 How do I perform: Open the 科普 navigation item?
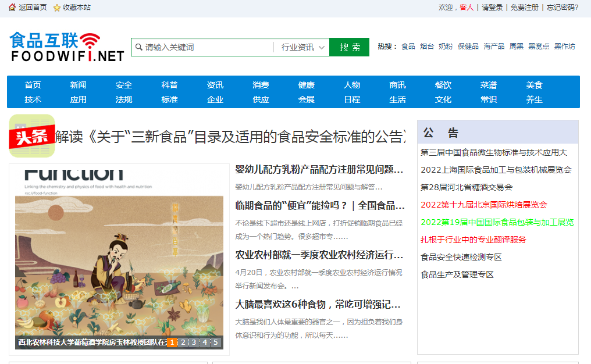pos(169,85)
